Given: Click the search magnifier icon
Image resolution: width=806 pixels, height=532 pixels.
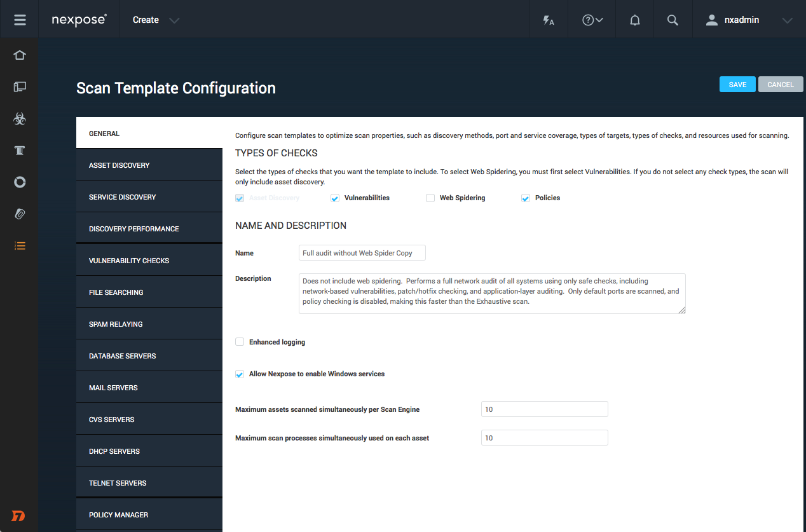Looking at the screenshot, I should 673,20.
